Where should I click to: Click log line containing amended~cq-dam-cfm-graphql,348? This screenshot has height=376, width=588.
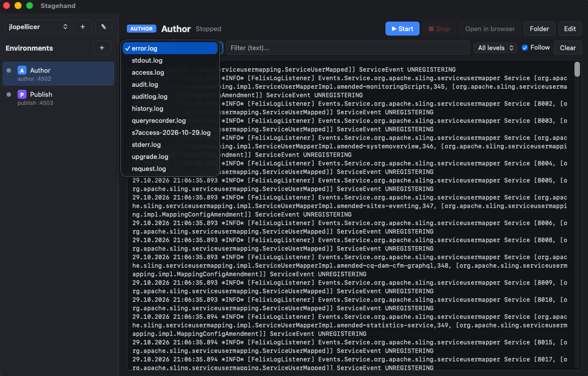pyautogui.click(x=349, y=265)
